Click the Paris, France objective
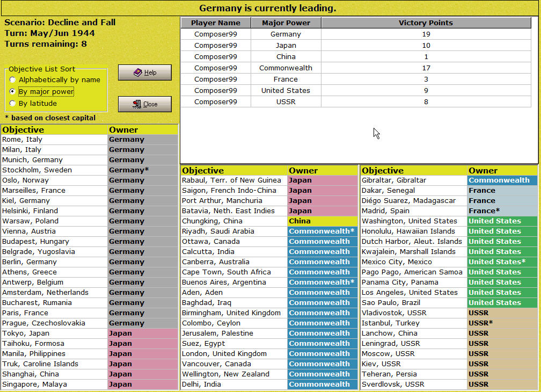The width and height of the screenshot is (541, 392). 54,313
